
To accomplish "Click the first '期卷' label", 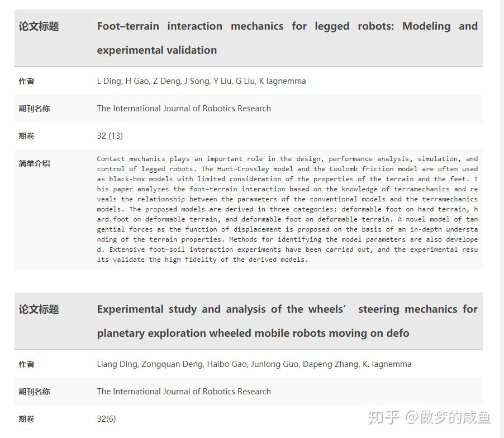I will [26, 136].
